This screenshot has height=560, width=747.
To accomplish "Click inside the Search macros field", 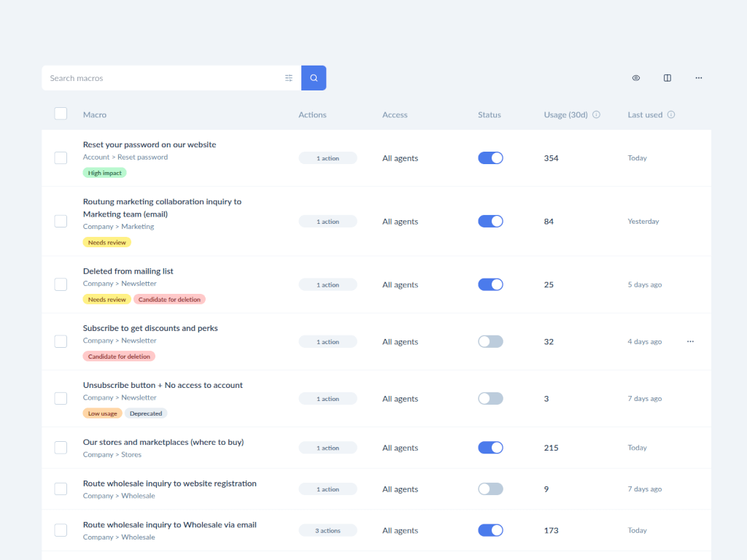I will (146, 77).
